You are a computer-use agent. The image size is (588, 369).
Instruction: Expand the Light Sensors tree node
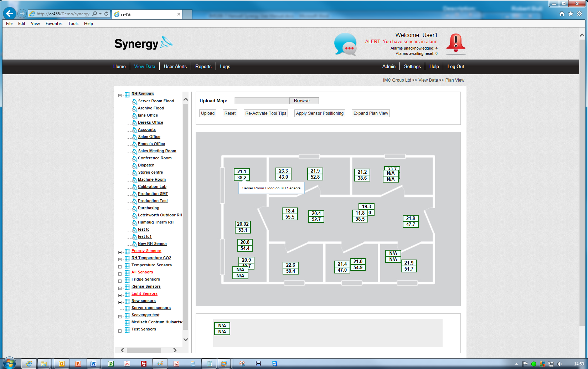pos(120,295)
